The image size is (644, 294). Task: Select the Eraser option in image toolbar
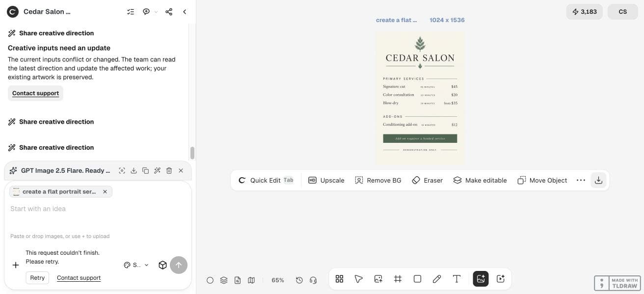(x=427, y=180)
